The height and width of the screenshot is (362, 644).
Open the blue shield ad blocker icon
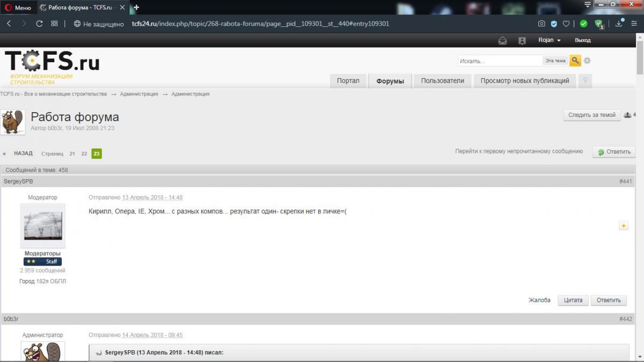(554, 24)
